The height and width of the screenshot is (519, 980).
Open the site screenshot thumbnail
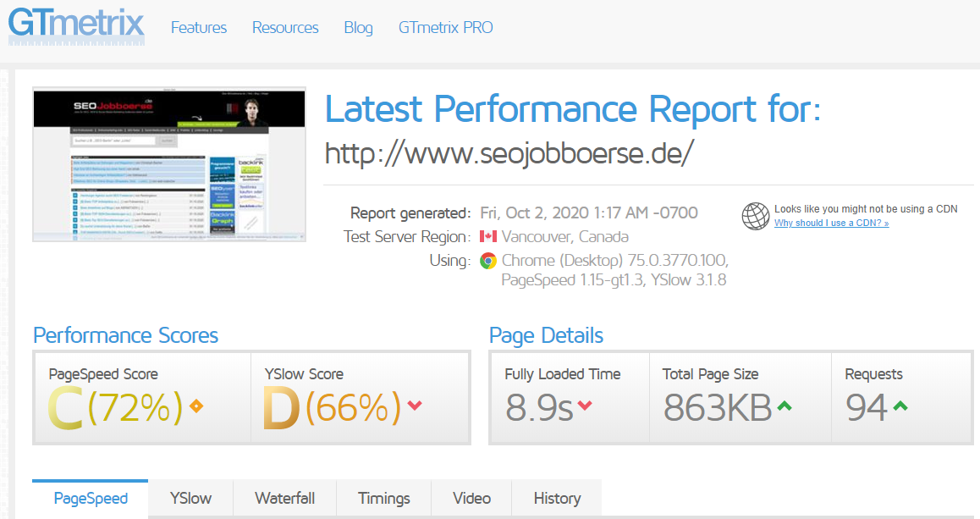point(169,164)
